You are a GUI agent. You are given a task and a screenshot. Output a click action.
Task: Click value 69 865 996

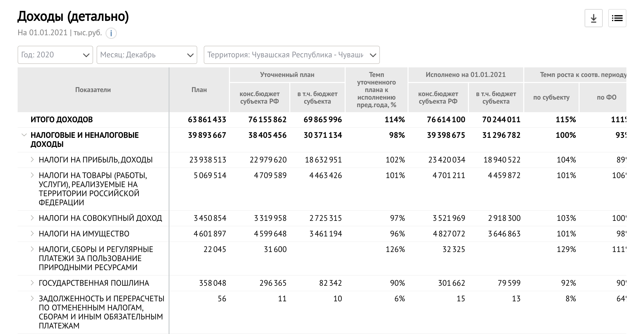(x=323, y=119)
